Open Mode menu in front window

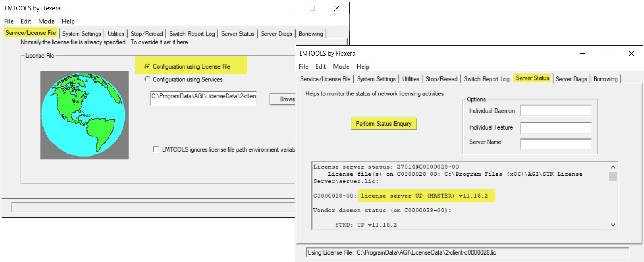tap(341, 66)
